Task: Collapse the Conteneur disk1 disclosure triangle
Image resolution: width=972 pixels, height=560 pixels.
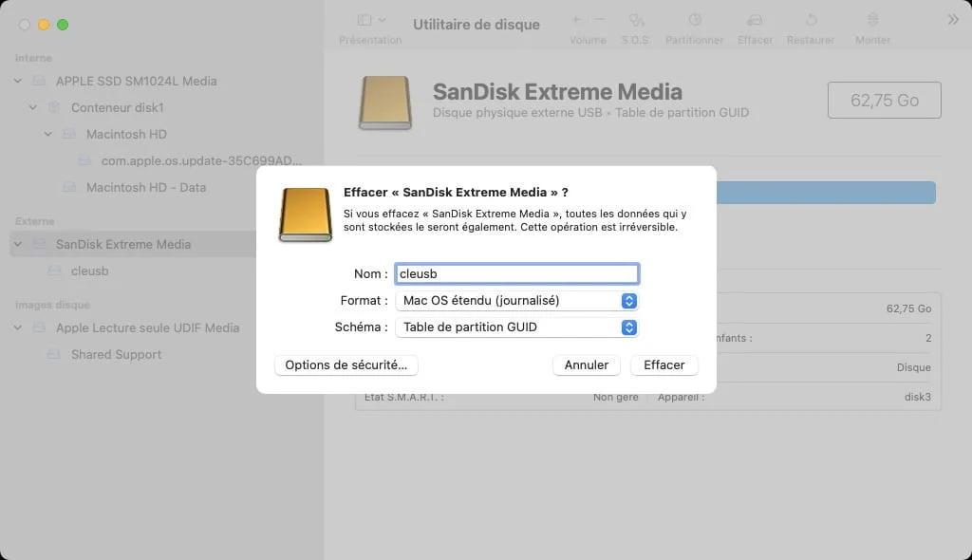Action: click(x=32, y=107)
